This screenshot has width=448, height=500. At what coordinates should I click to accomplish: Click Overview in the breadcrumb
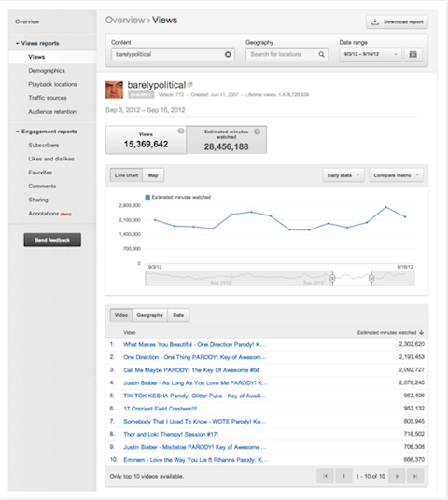click(x=125, y=21)
